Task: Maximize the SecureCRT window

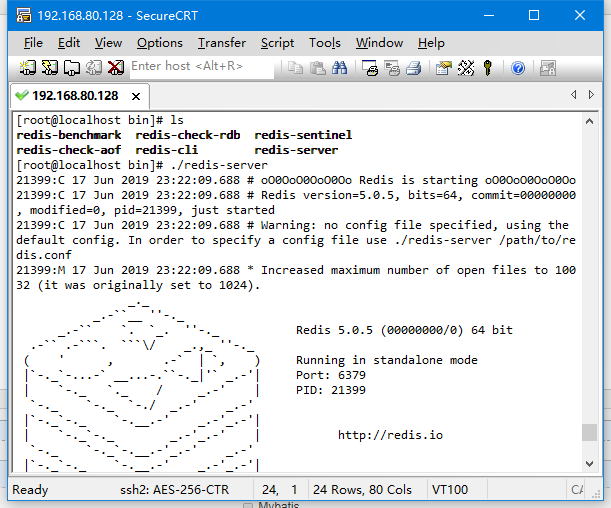Action: pos(534,16)
